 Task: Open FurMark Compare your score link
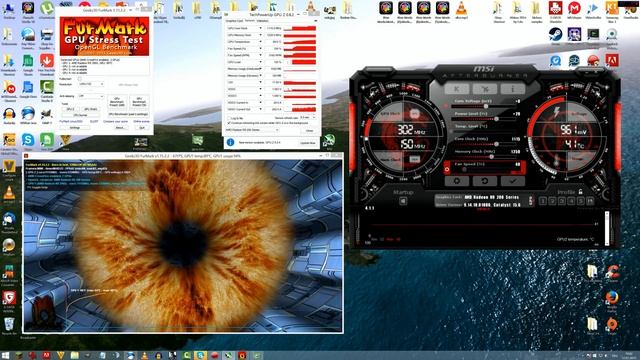[116, 122]
